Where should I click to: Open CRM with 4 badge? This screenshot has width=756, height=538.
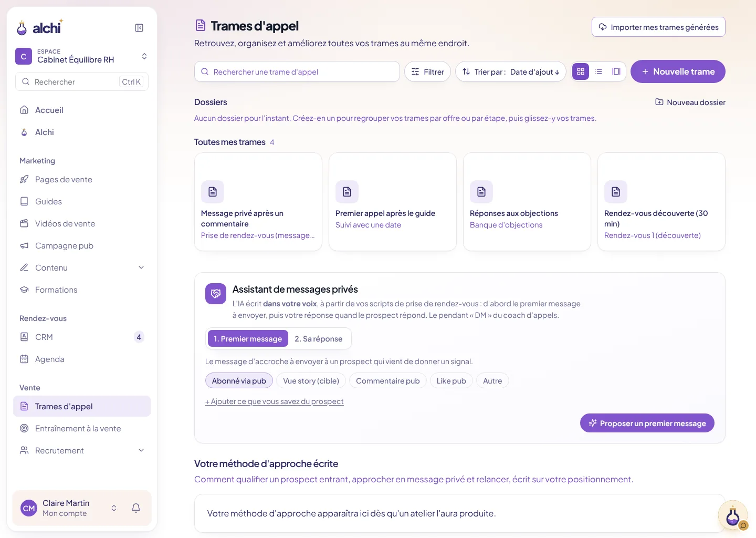coord(82,337)
